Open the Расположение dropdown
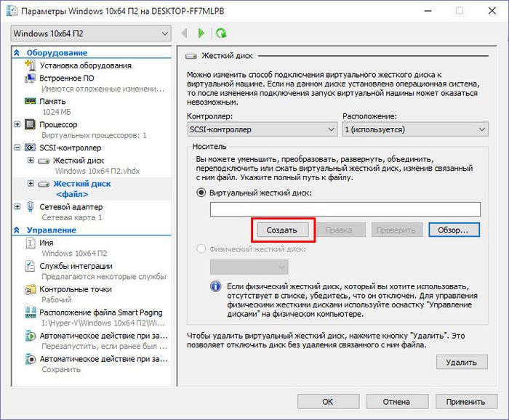 point(415,129)
